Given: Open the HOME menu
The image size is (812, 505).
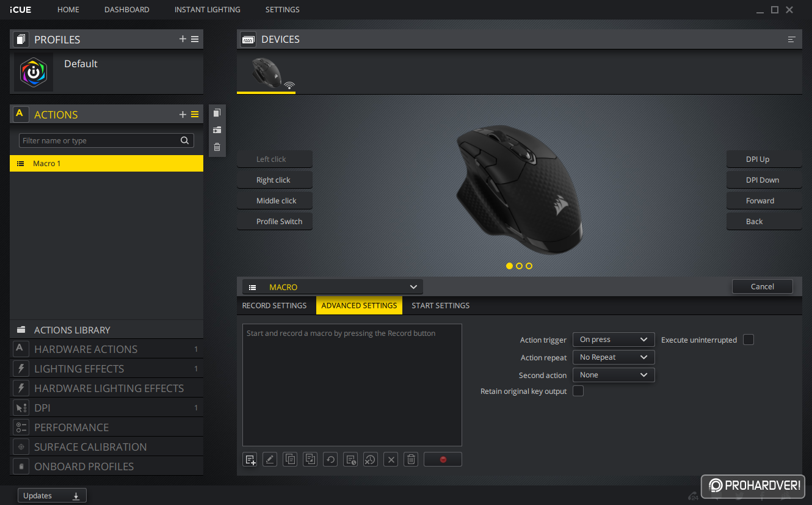Looking at the screenshot, I should click(x=68, y=10).
